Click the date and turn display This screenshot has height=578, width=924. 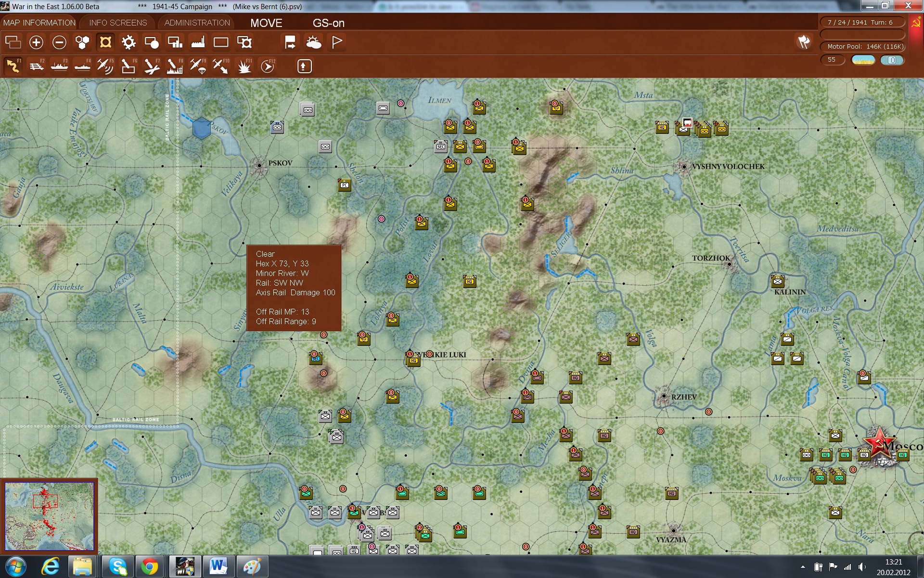[862, 22]
